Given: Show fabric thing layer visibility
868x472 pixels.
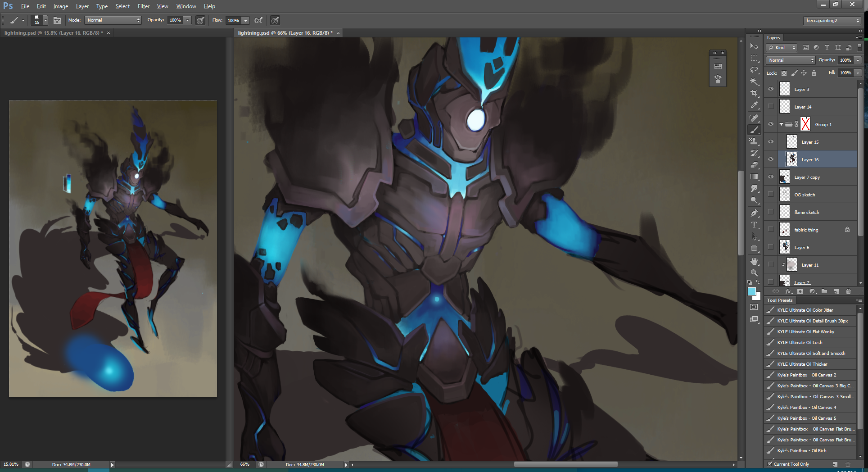Looking at the screenshot, I should 771,230.
